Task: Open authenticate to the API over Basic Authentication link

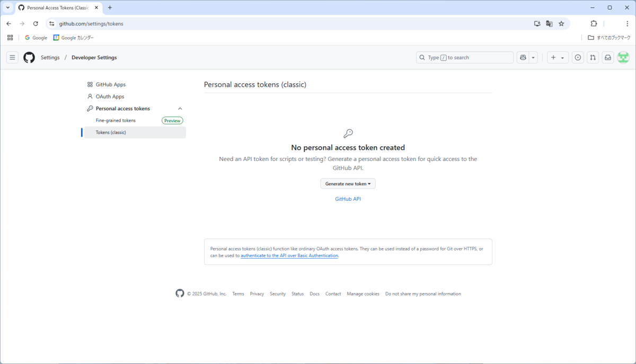Action: 289,255
